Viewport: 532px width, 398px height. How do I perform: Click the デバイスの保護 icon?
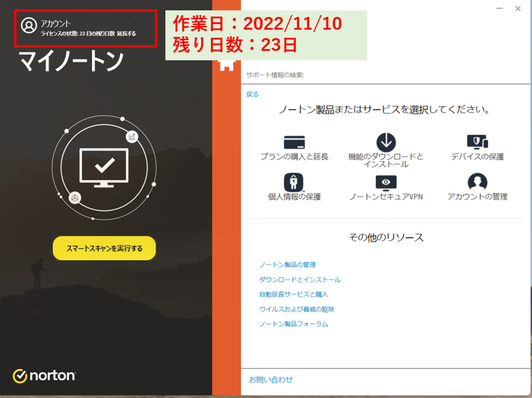(477, 142)
